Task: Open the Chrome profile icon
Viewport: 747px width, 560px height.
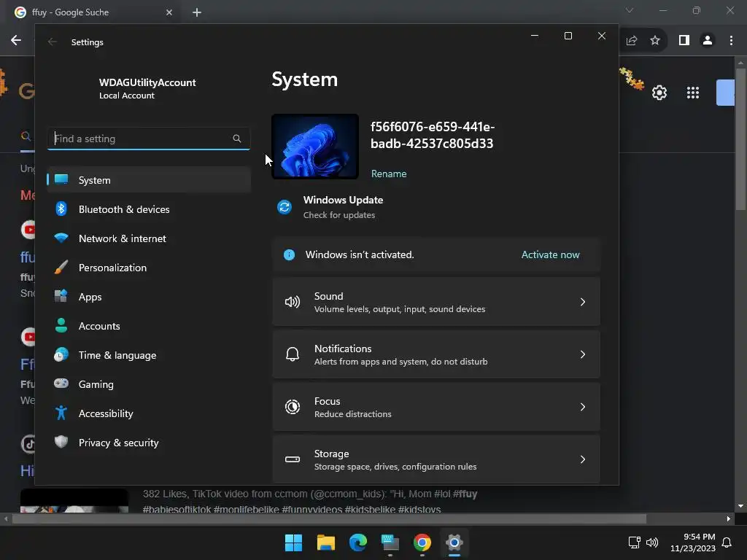Action: pyautogui.click(x=708, y=41)
